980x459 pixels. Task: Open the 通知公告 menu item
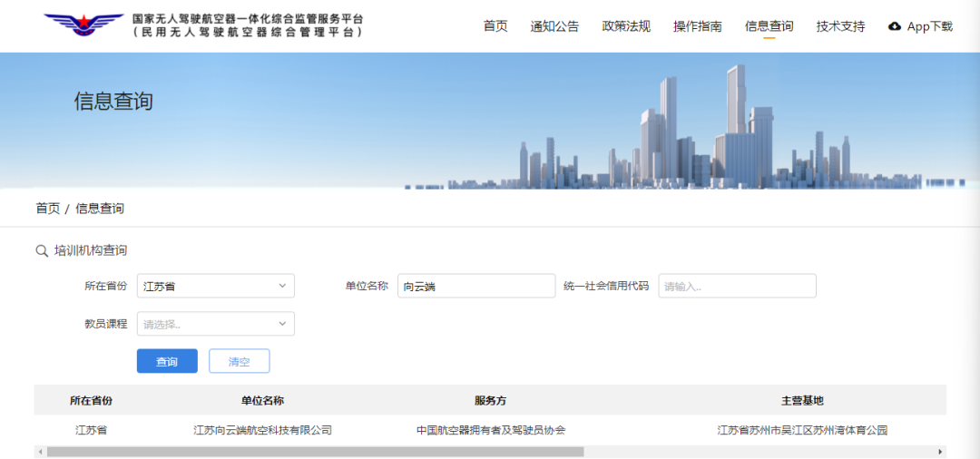point(555,26)
